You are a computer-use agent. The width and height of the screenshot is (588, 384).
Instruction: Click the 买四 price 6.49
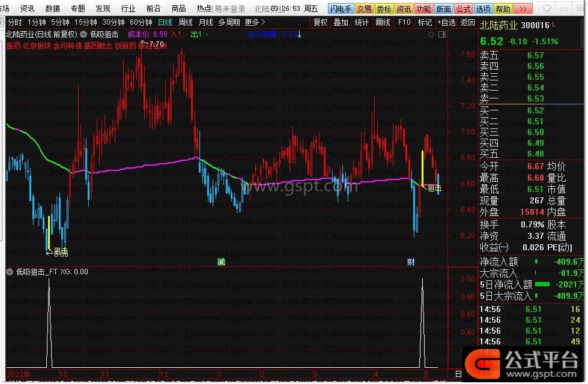coord(536,143)
